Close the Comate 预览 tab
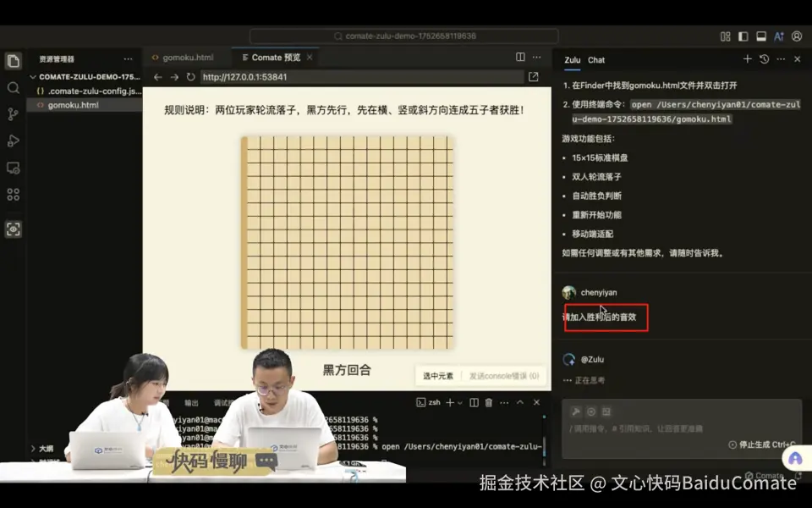812x508 pixels. tap(310, 58)
